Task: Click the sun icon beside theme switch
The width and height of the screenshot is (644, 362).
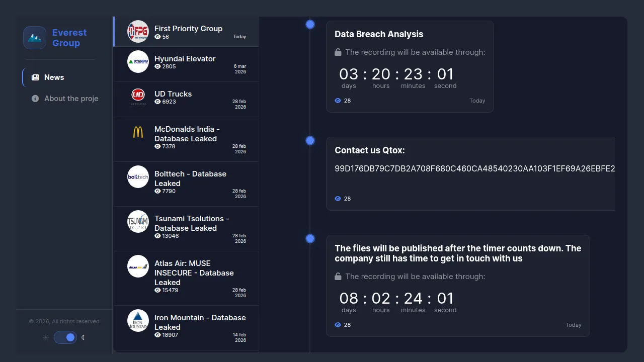Action: (x=46, y=337)
